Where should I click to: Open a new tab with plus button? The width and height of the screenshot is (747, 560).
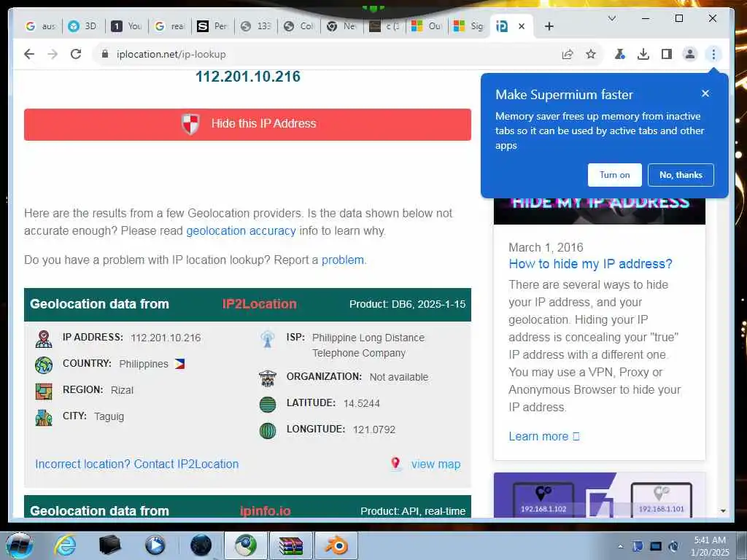(x=549, y=27)
